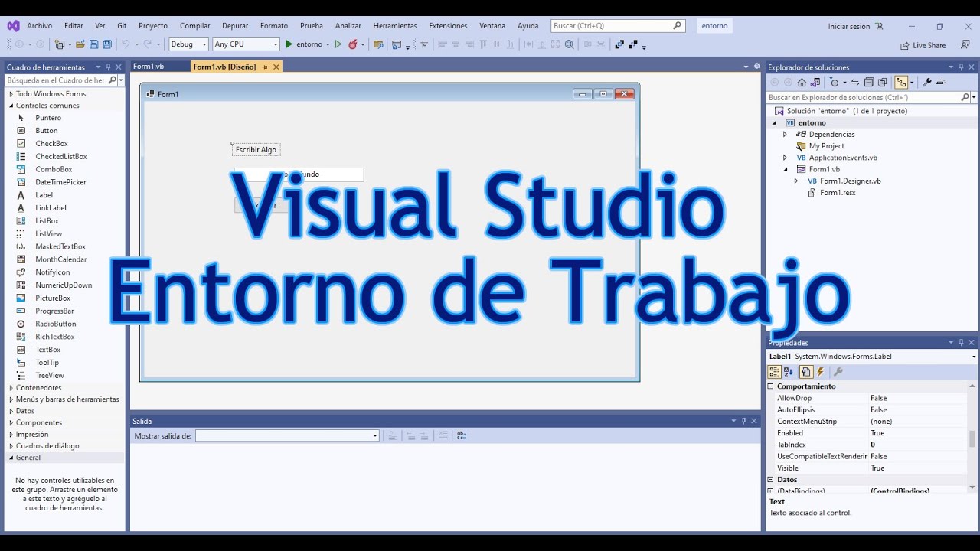The height and width of the screenshot is (551, 980).
Task: Collapse All in Solution Explorer toolbar
Action: [x=868, y=83]
